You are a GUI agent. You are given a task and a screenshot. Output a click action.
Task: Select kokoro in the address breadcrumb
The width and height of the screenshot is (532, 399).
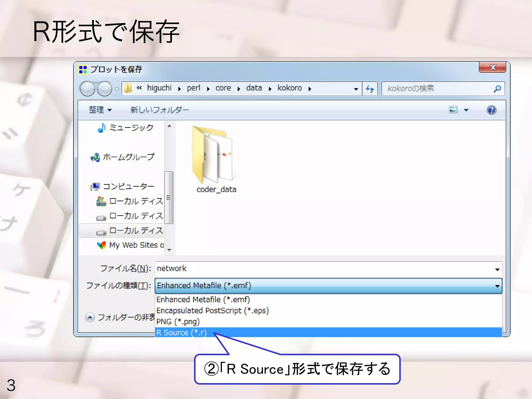(290, 88)
